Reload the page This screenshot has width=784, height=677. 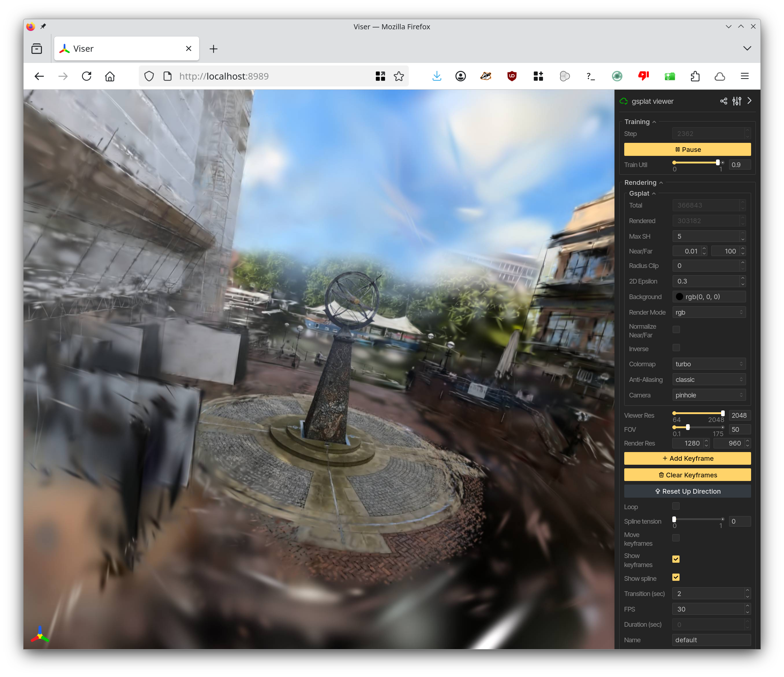(87, 76)
